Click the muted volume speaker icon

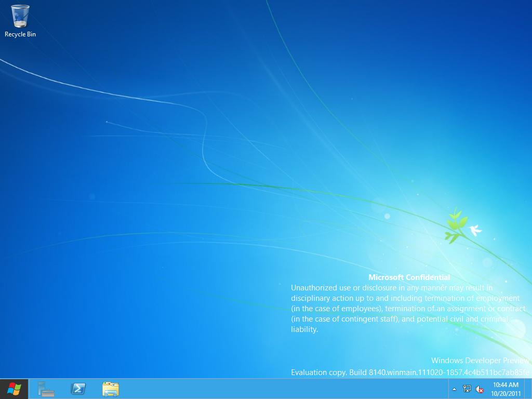coord(479,389)
